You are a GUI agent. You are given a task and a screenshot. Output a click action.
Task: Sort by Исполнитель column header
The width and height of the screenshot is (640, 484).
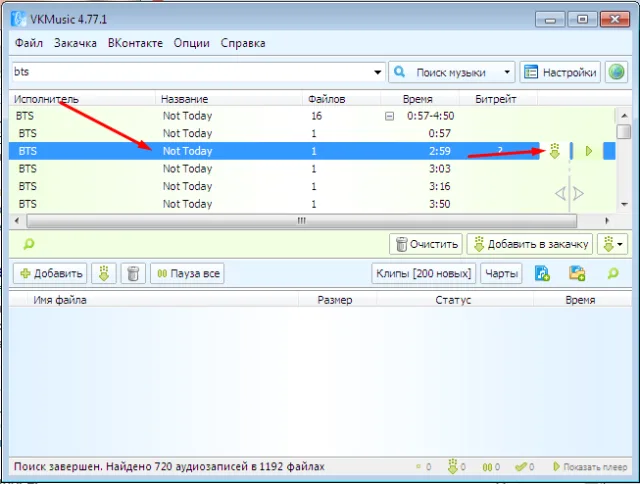[82, 99]
